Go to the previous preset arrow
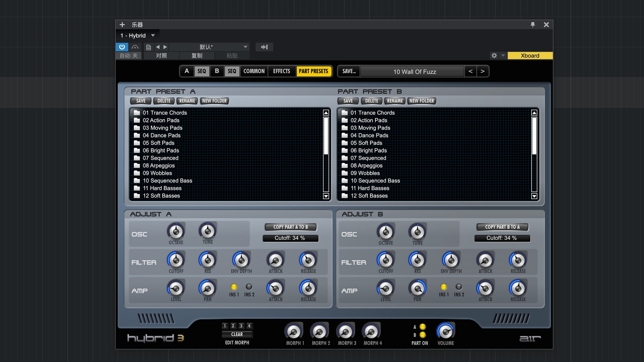The height and width of the screenshot is (362, 644). 158,47
